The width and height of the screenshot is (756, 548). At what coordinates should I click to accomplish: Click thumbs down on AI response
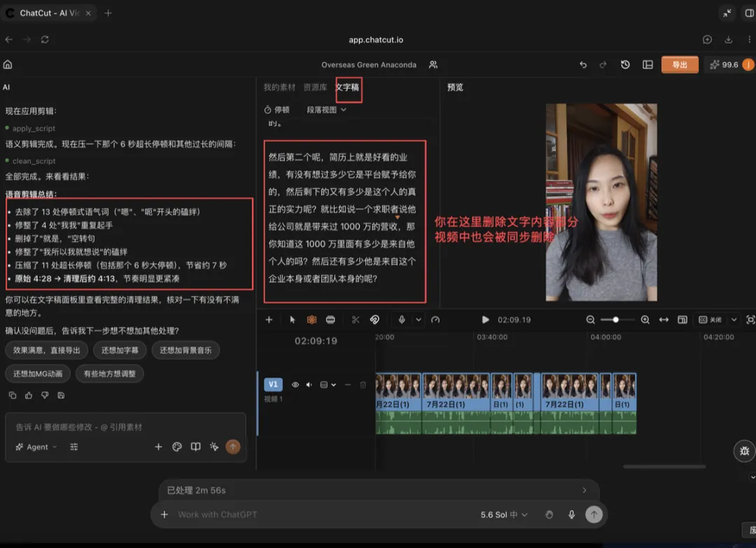(45, 395)
